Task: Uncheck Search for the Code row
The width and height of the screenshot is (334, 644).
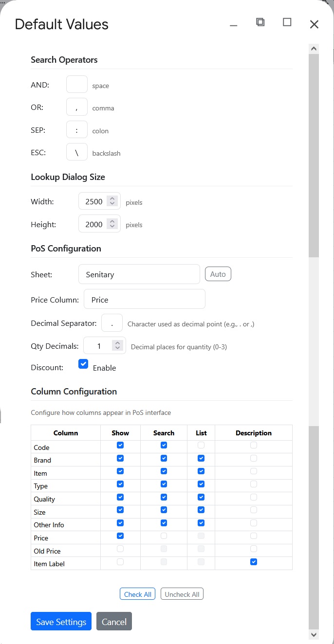Action: tap(164, 445)
